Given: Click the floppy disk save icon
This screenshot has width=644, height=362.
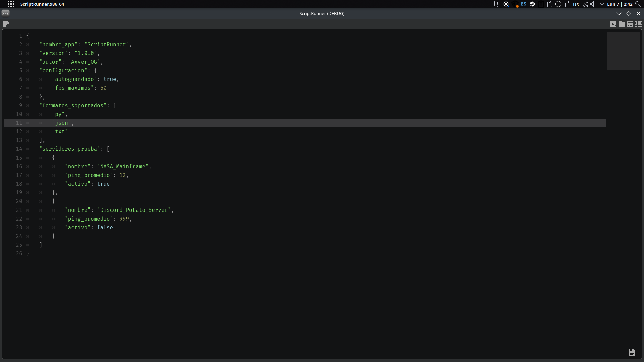Looking at the screenshot, I should (x=632, y=352).
